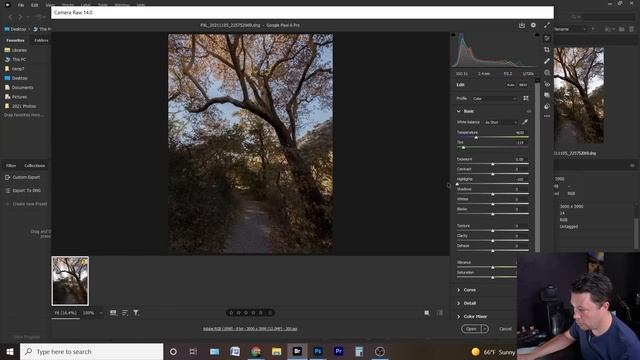Click the star rating control under preview
The height and width of the screenshot is (360, 640).
(250, 313)
